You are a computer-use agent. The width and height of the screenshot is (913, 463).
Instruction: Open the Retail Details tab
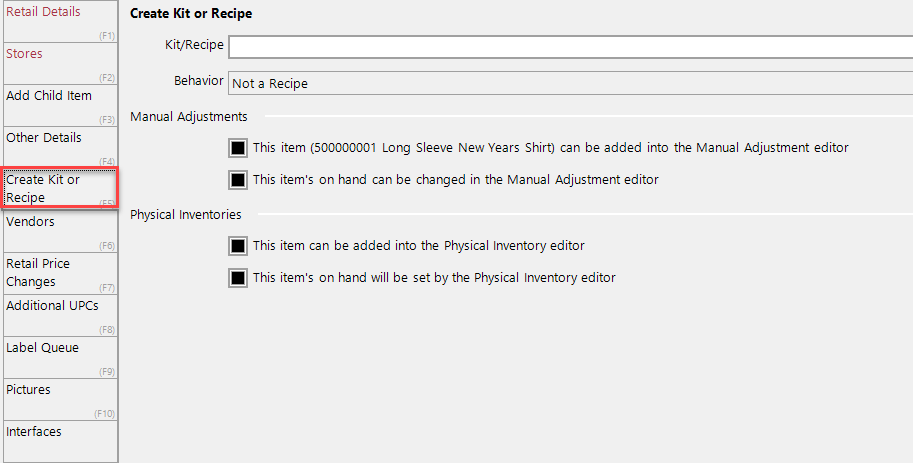[61, 21]
